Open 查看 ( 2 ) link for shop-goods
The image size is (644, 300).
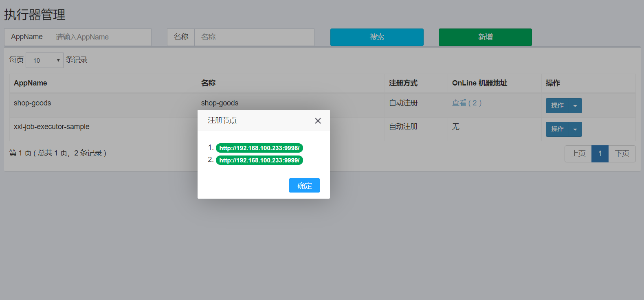[x=467, y=103]
